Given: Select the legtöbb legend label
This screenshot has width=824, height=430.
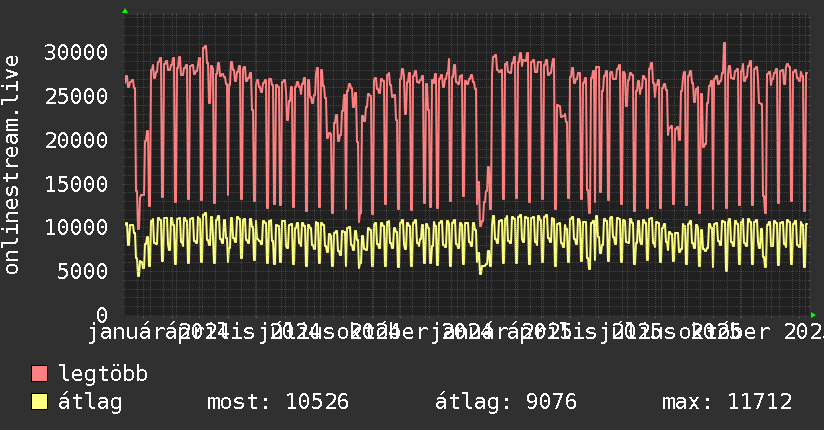Looking at the screenshot, I should click(x=103, y=373).
